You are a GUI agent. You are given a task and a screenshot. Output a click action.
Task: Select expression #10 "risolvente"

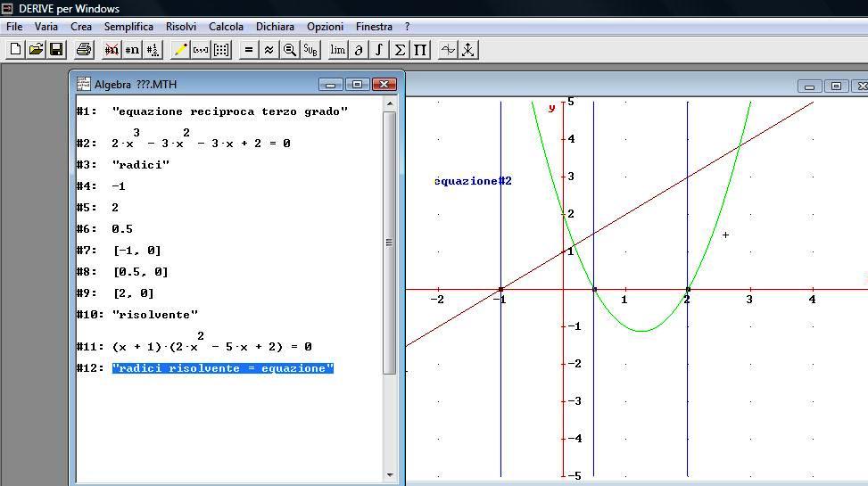[155, 315]
